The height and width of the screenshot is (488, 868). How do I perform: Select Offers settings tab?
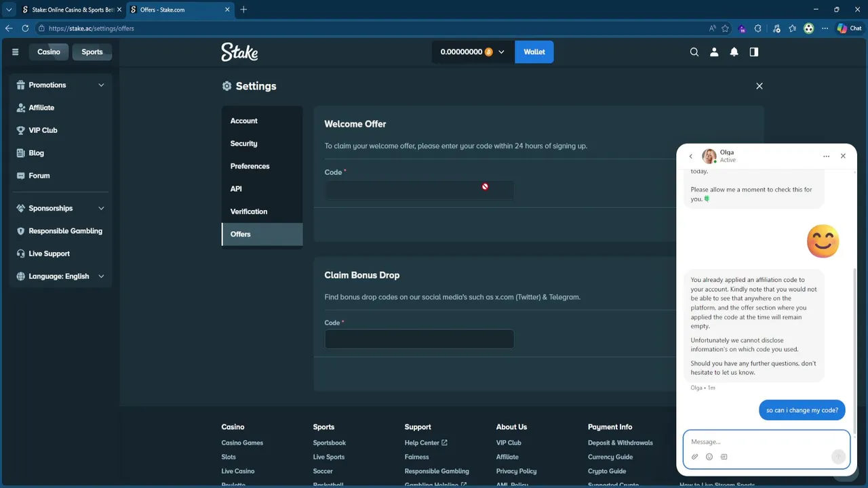pyautogui.click(x=262, y=235)
